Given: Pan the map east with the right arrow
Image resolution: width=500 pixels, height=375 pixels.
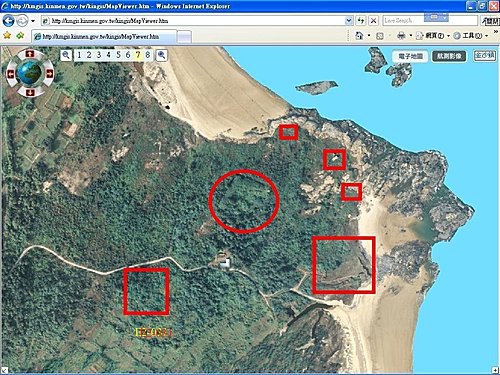Looking at the screenshot, I should coord(49,74).
